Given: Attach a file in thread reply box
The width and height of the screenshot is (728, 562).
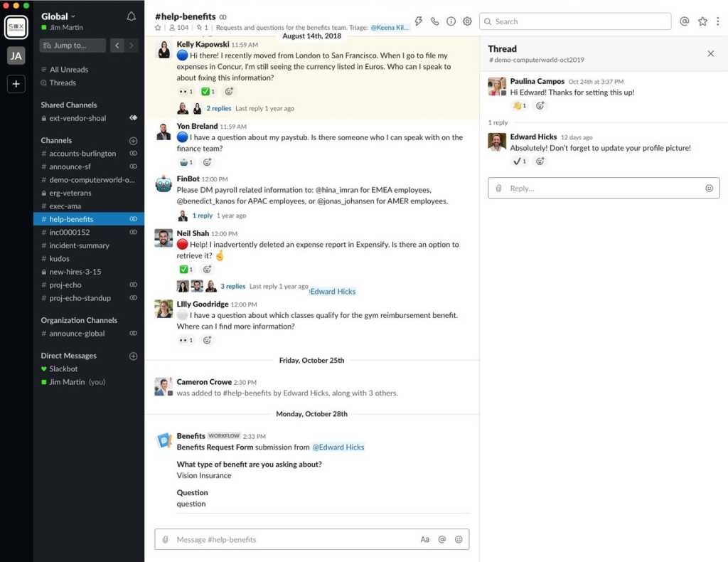Looking at the screenshot, I should click(x=499, y=189).
